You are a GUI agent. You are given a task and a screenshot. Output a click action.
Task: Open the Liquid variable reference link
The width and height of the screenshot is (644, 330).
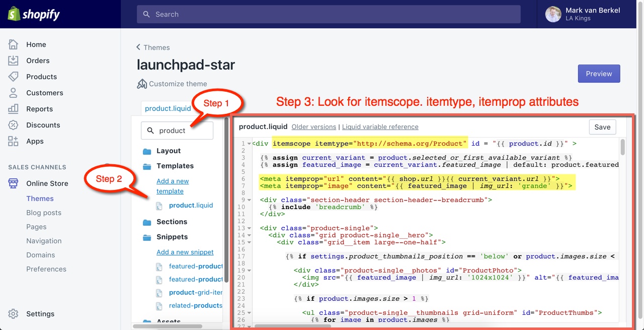(380, 127)
